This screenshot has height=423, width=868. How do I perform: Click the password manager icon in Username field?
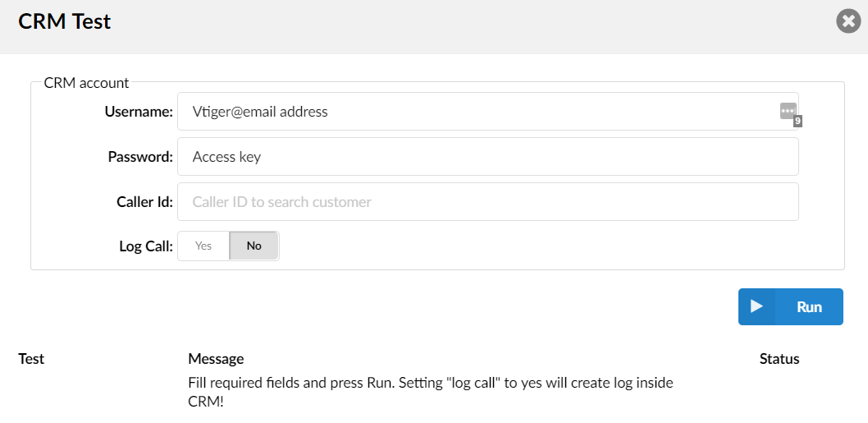[788, 110]
